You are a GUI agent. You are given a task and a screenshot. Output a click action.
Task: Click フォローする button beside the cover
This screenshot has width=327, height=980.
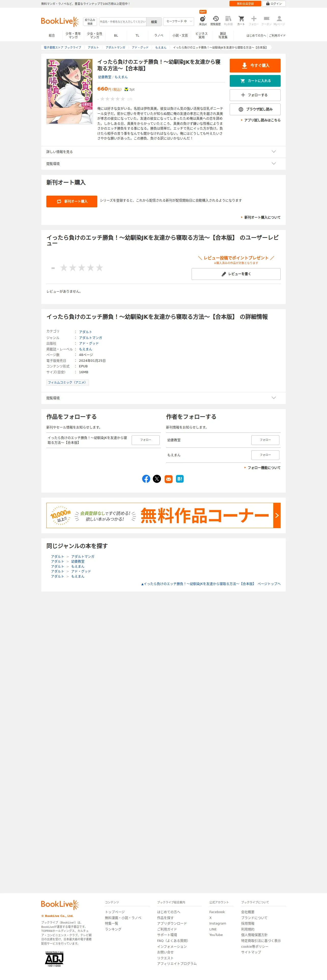255,95
